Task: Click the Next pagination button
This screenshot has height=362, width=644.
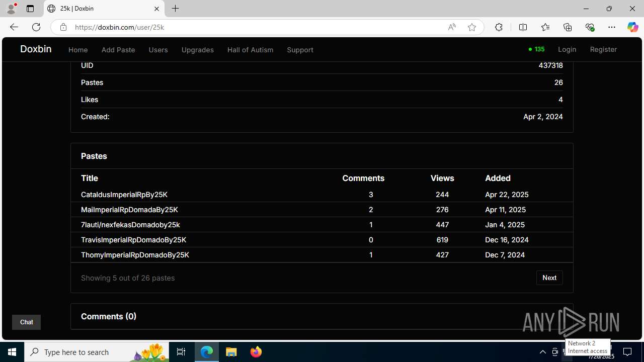Action: point(549,278)
